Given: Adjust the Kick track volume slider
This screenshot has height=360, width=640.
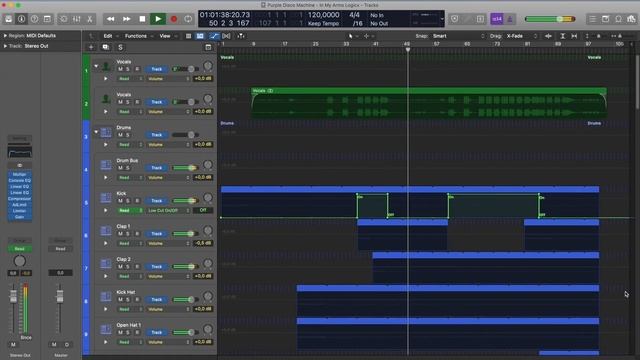Looking at the screenshot, I should (x=186, y=201).
